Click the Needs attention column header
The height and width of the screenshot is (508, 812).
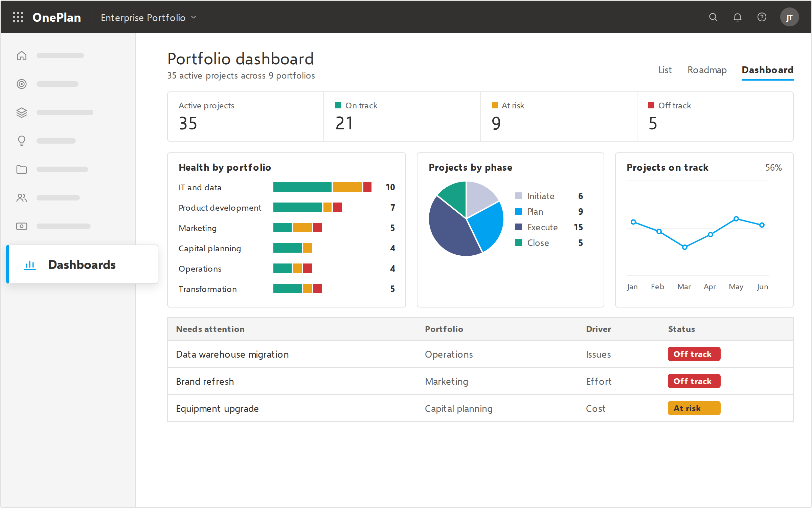(210, 329)
